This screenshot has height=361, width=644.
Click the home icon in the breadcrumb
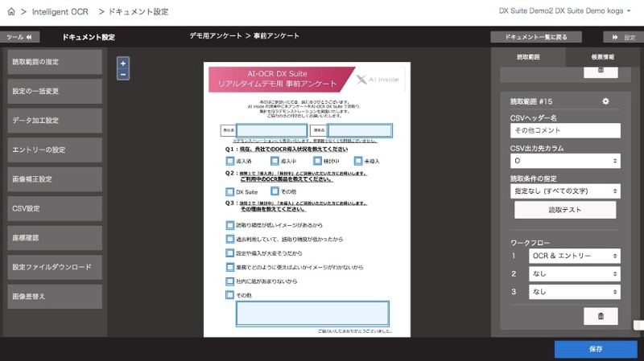coord(11,12)
